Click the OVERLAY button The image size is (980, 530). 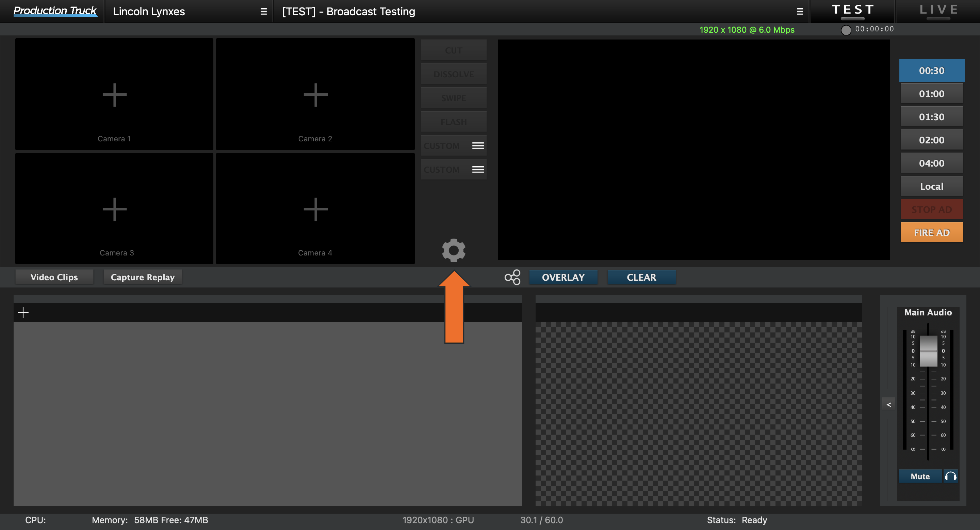[563, 277]
